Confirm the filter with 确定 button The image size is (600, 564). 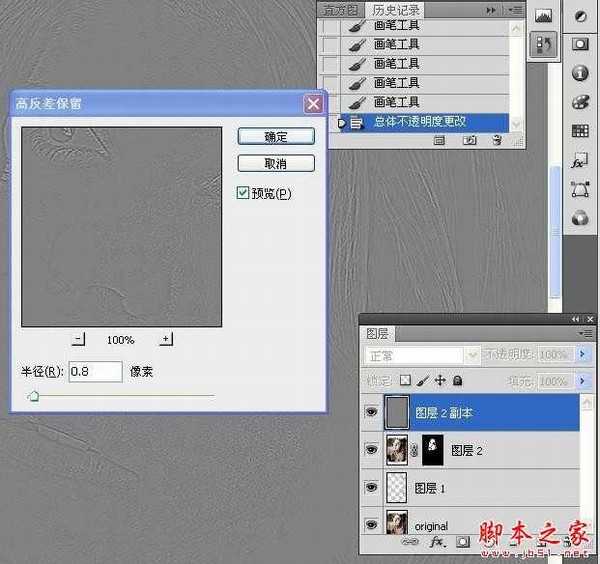pos(276,136)
